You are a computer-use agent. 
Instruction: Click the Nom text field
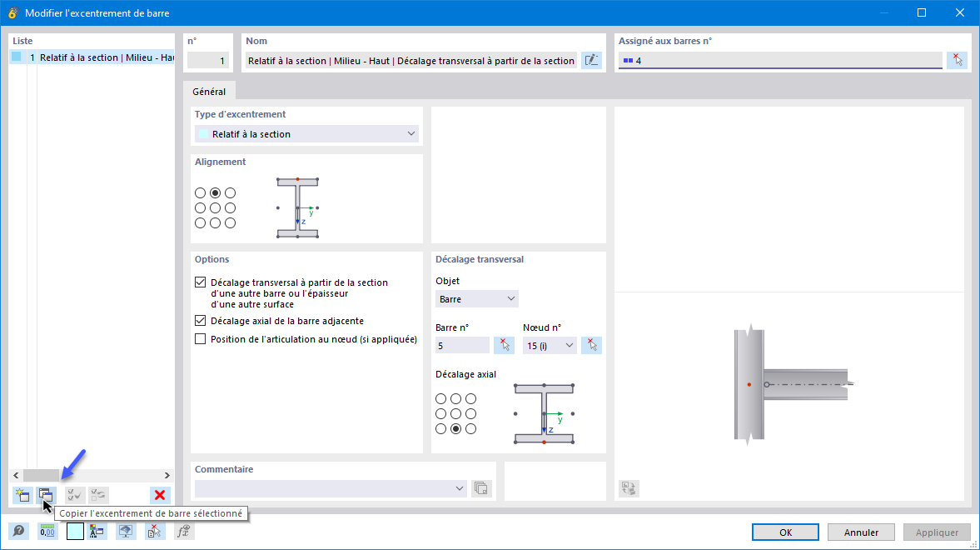click(410, 61)
